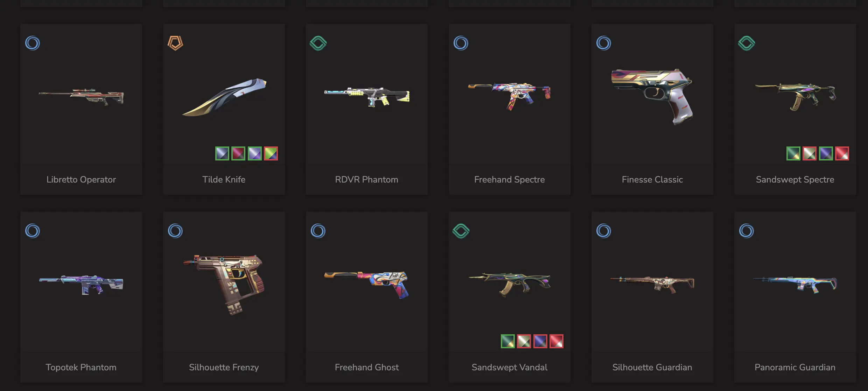Click the orange tier icon on Tilde Knife
Image resolution: width=868 pixels, height=391 pixels.
click(175, 43)
